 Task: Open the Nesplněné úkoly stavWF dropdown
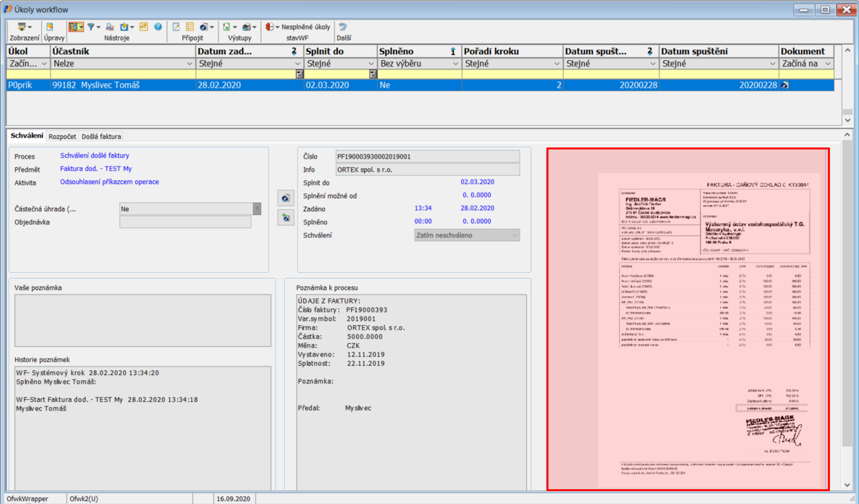[277, 27]
